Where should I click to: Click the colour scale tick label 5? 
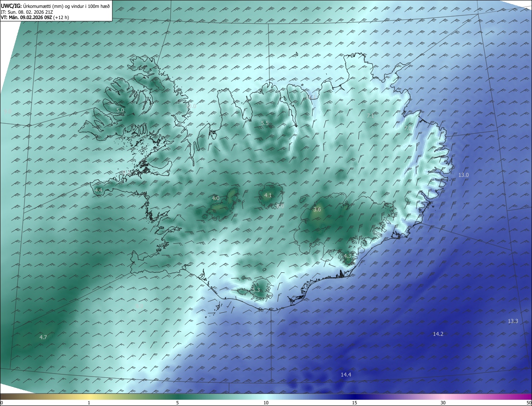point(177,403)
